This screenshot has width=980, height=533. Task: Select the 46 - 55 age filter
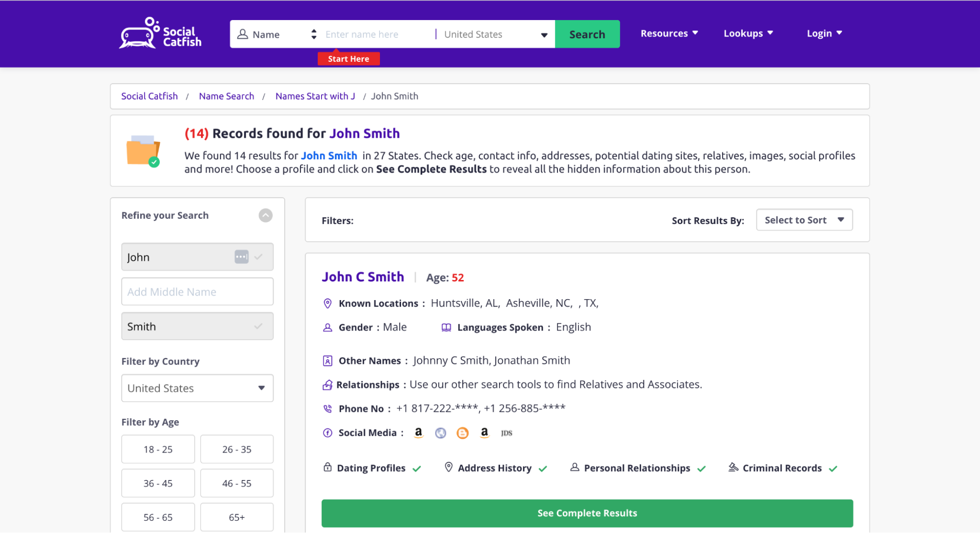point(237,483)
